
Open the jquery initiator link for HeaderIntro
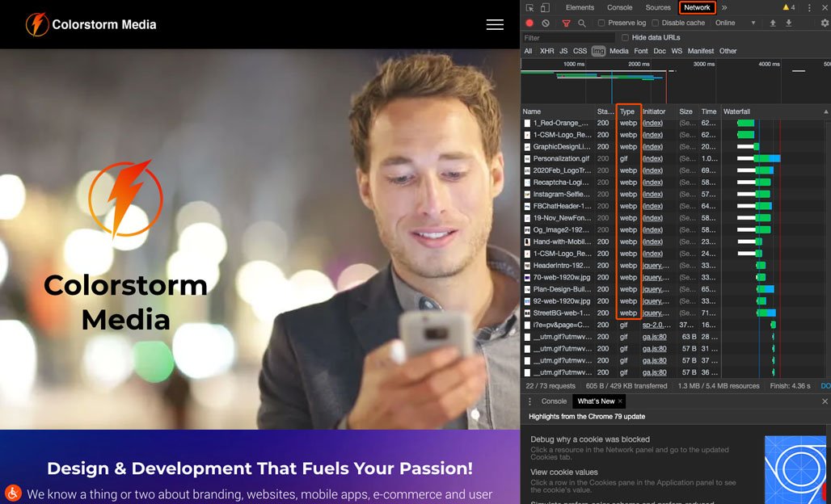656,266
